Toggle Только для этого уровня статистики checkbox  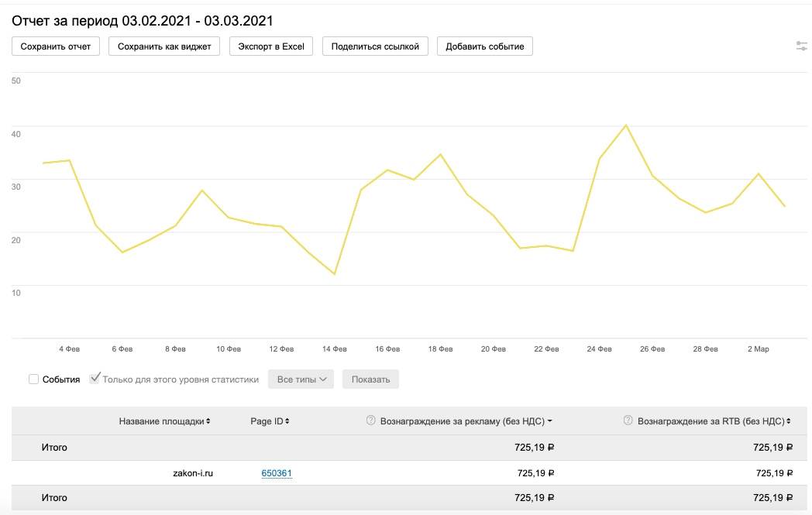tap(95, 379)
